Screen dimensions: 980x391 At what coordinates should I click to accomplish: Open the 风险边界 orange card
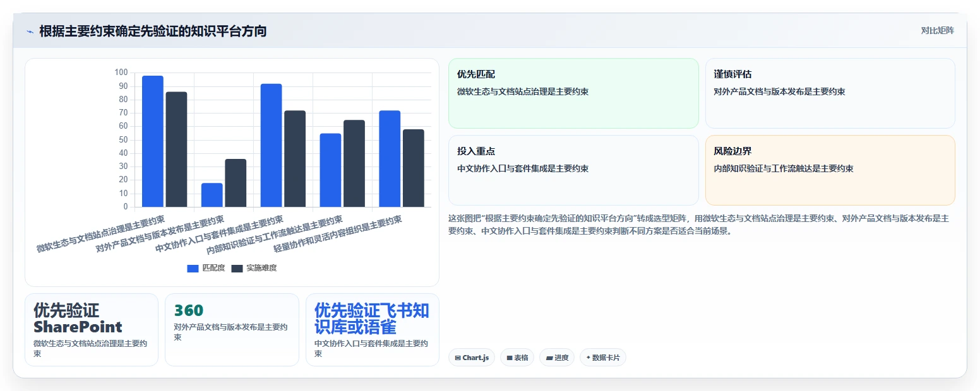(x=830, y=170)
